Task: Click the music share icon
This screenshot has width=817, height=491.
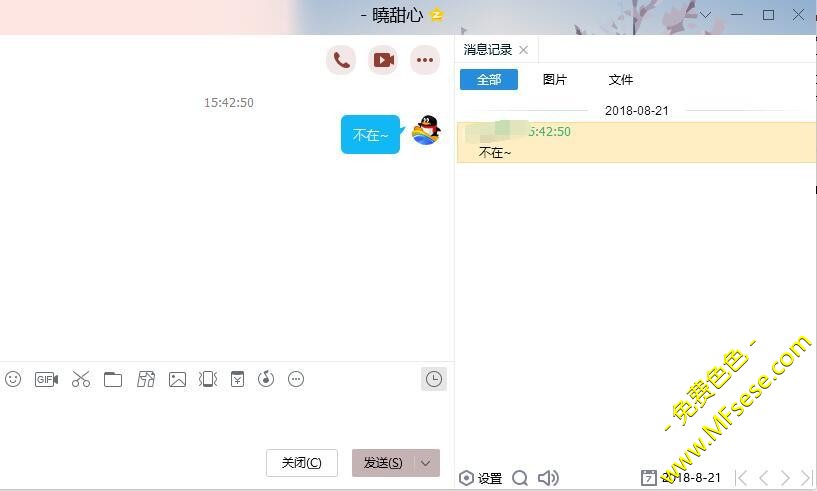Action: [x=266, y=379]
